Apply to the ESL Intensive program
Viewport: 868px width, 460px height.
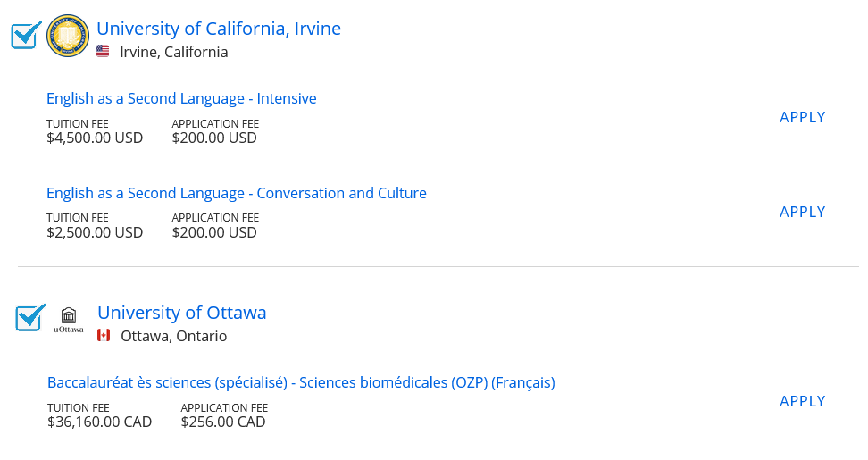[x=802, y=117]
